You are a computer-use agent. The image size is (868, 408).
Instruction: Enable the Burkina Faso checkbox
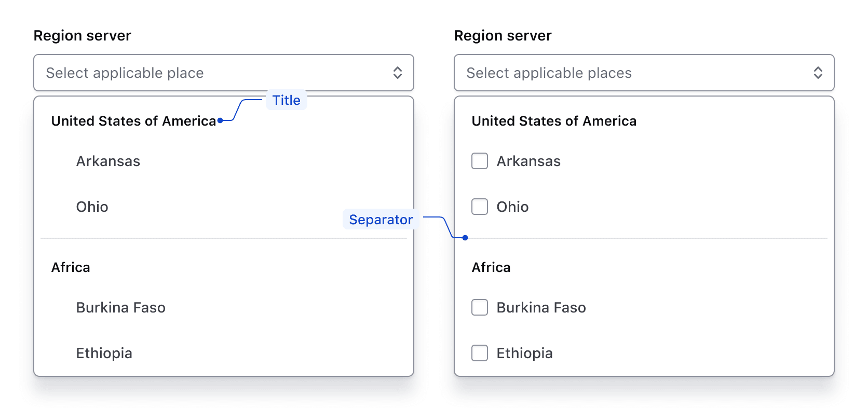tap(480, 307)
